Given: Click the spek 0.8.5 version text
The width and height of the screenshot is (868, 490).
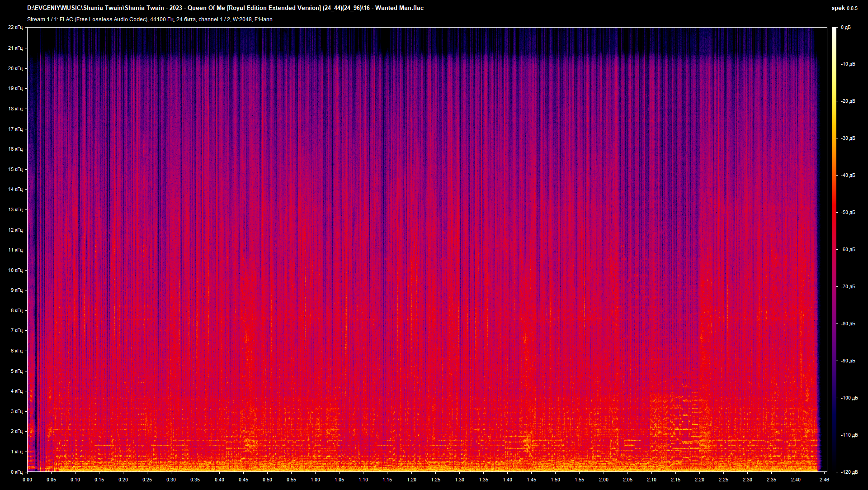Looking at the screenshot, I should point(844,8).
